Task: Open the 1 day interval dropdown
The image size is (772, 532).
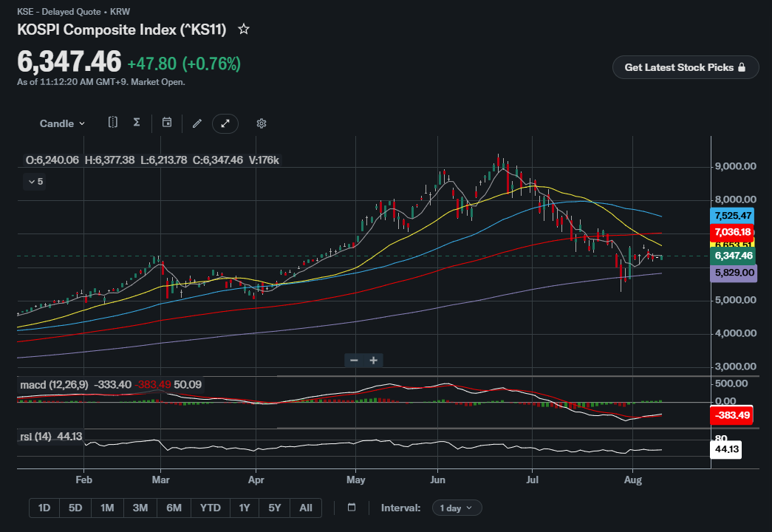Action: [457, 508]
